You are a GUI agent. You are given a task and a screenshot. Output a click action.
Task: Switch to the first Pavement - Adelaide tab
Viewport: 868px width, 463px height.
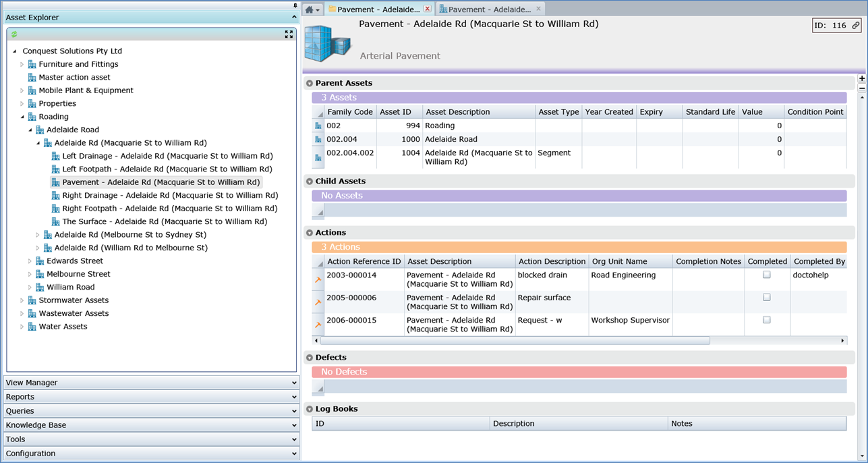pyautogui.click(x=378, y=9)
